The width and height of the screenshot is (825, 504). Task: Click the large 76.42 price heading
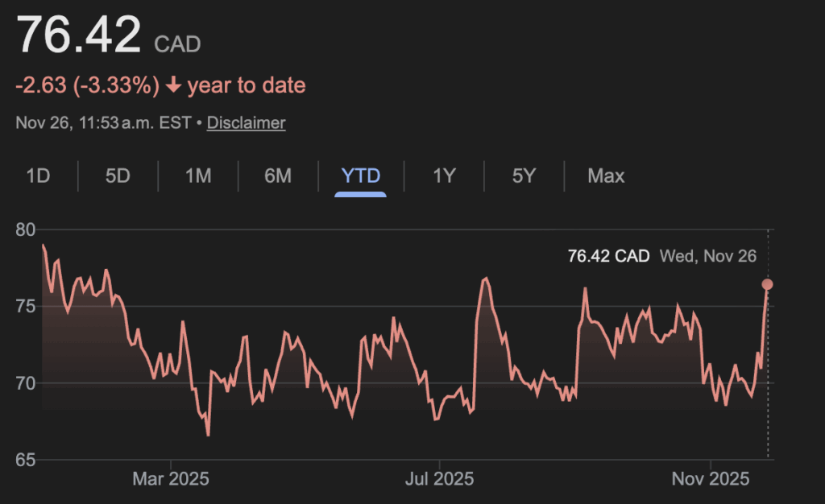79,36
